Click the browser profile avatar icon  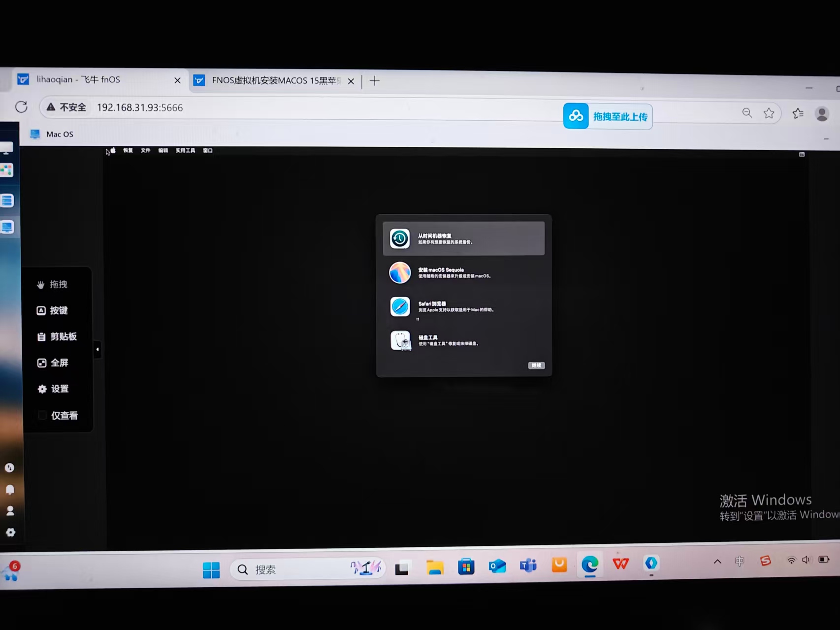(x=822, y=114)
